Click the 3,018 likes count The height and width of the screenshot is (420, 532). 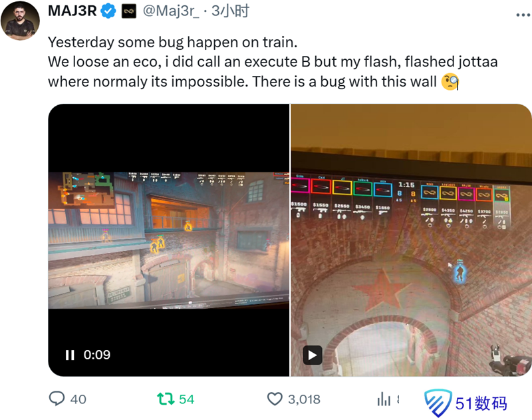tap(304, 399)
